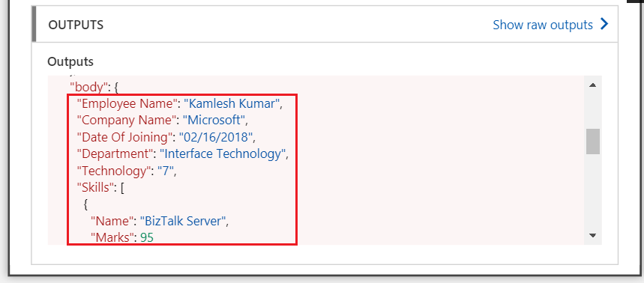Image resolution: width=644 pixels, height=283 pixels.
Task: Select the "Microsoft" value
Action: point(214,121)
